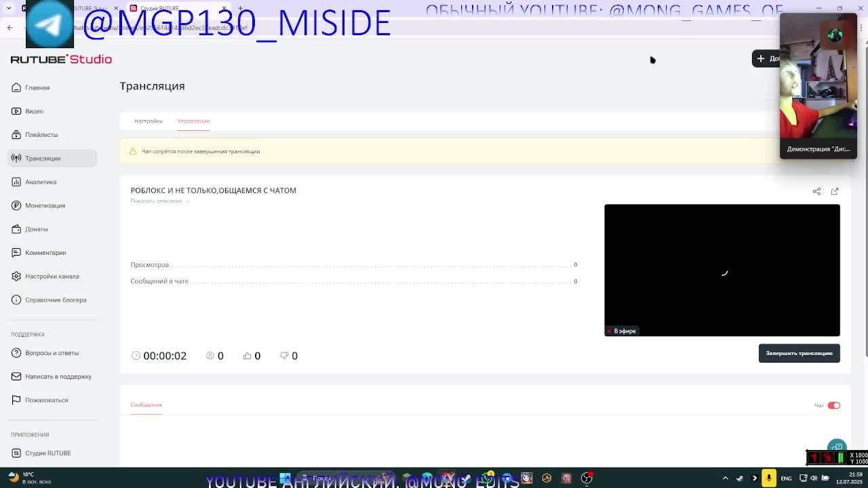Click the Настройки канала gear icon
868x488 pixels.
(x=16, y=276)
